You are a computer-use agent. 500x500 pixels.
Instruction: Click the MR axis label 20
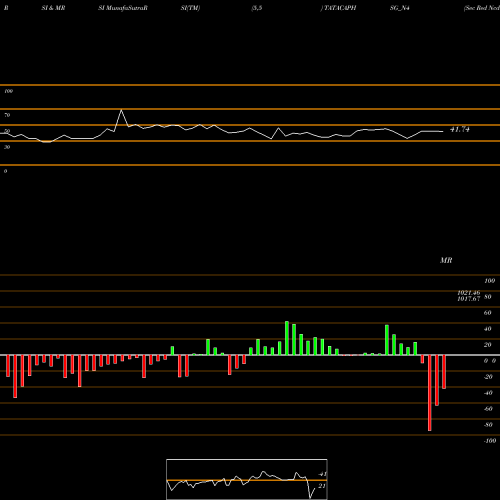click(487, 345)
